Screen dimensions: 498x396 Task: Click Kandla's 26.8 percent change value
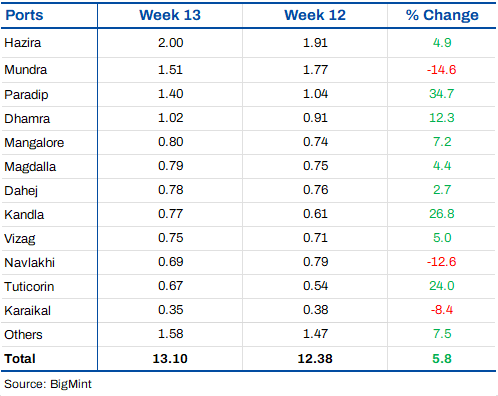click(442, 214)
